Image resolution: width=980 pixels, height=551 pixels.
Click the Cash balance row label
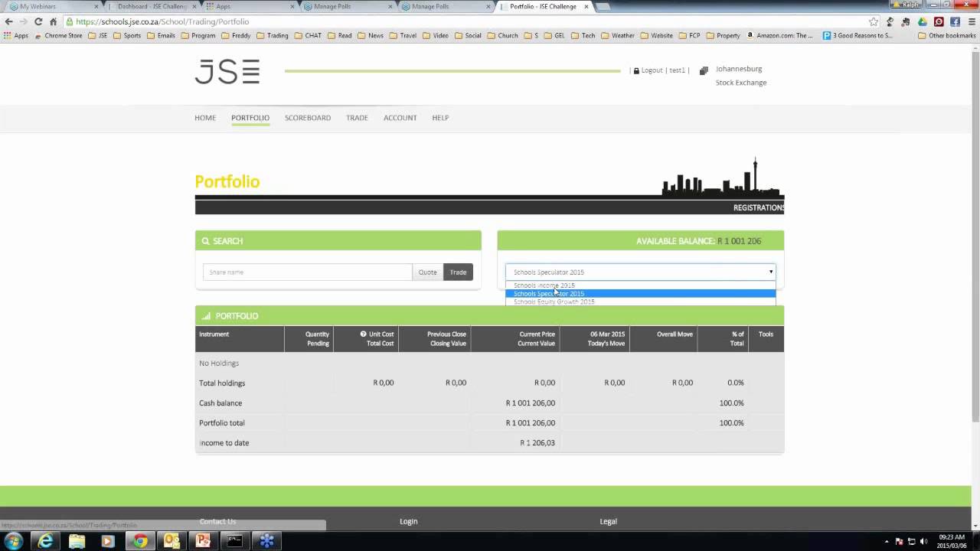[x=220, y=403]
